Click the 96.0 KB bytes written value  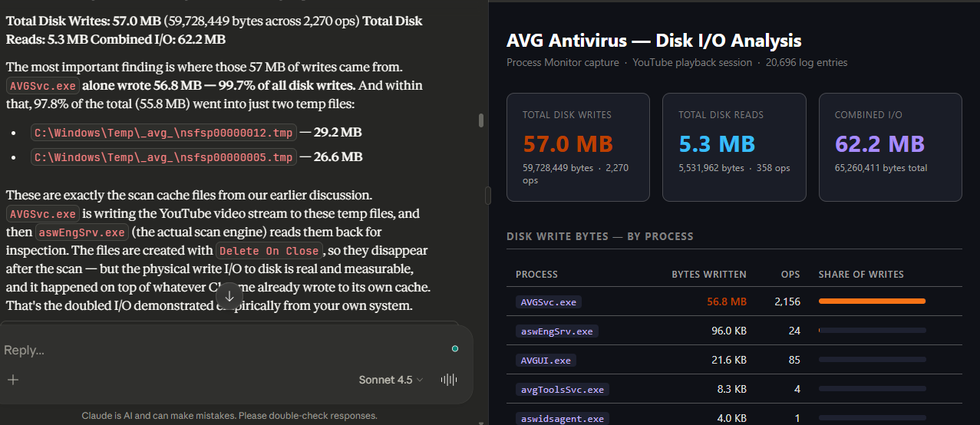729,331
